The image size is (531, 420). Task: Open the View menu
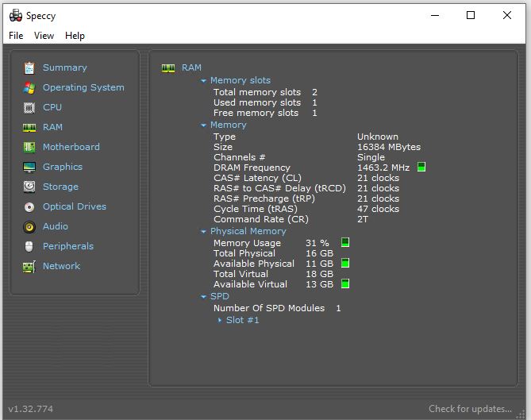pos(44,36)
